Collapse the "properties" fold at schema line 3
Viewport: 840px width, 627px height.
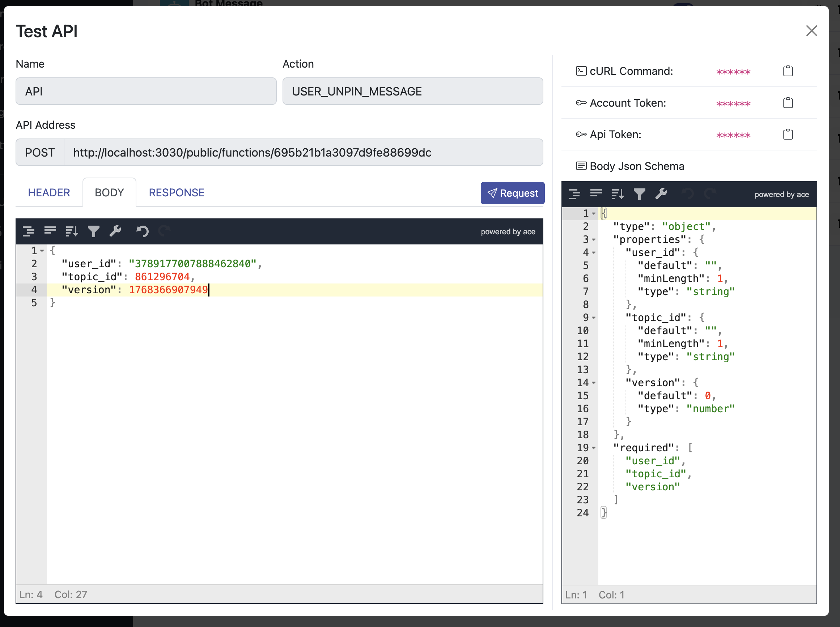[594, 240]
